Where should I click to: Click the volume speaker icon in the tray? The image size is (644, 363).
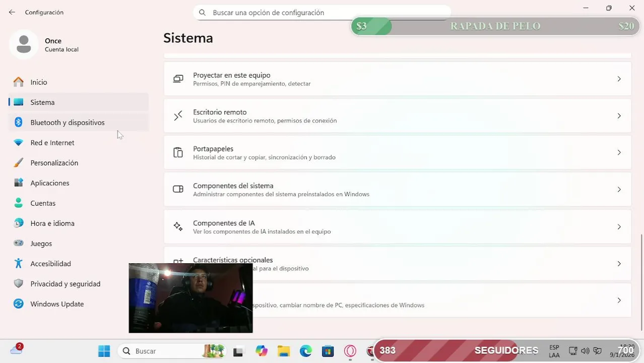pos(585,351)
